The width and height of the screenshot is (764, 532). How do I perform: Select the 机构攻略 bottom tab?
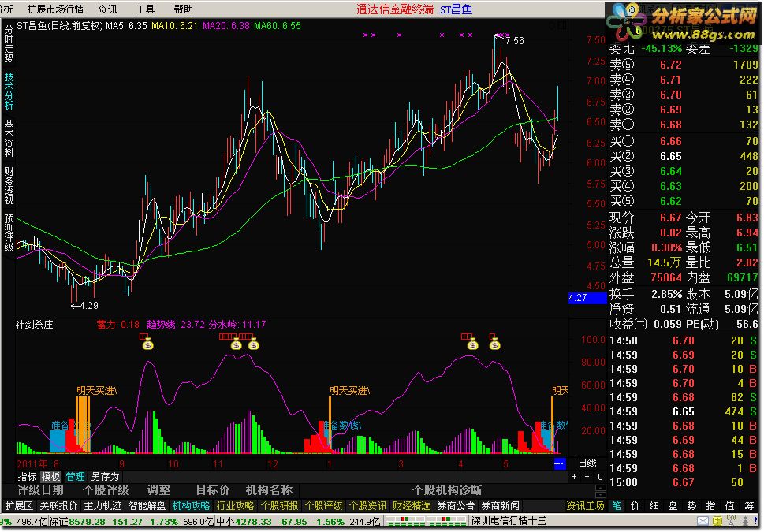[x=191, y=506]
